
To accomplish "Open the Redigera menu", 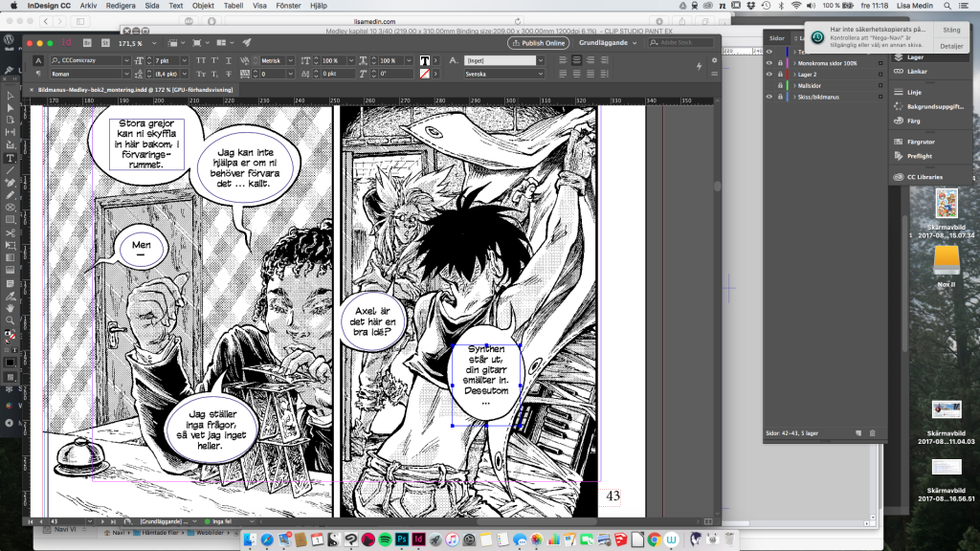I will click(x=121, y=6).
